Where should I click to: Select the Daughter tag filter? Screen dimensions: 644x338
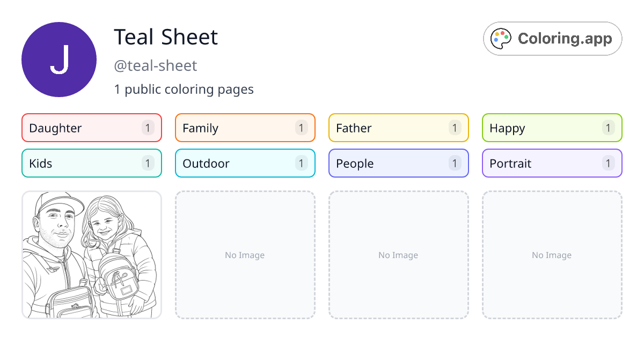(x=91, y=128)
